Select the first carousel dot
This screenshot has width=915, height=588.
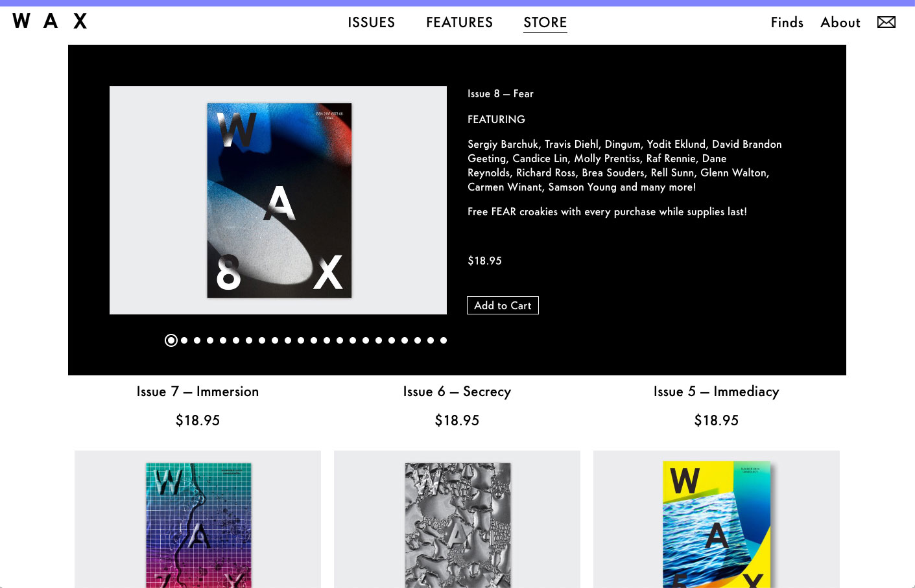pyautogui.click(x=171, y=340)
